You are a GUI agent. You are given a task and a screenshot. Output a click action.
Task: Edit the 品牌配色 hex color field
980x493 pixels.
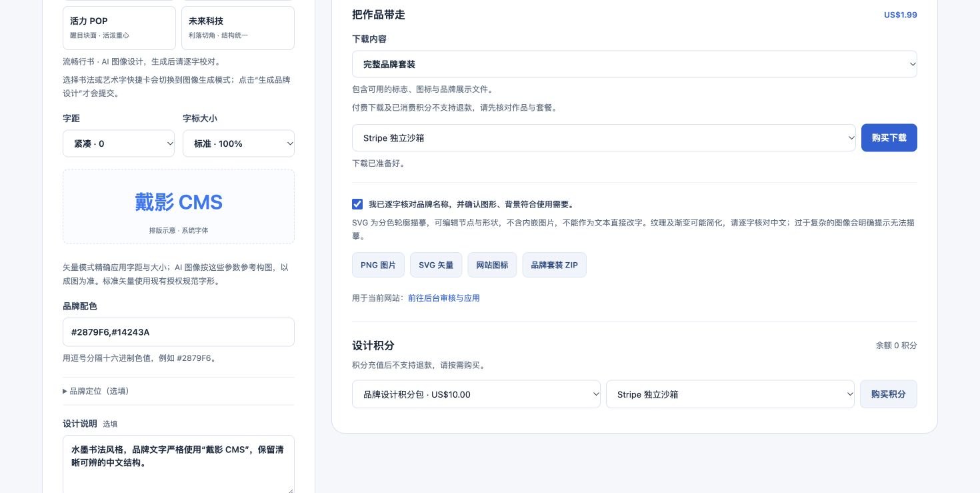click(x=179, y=332)
